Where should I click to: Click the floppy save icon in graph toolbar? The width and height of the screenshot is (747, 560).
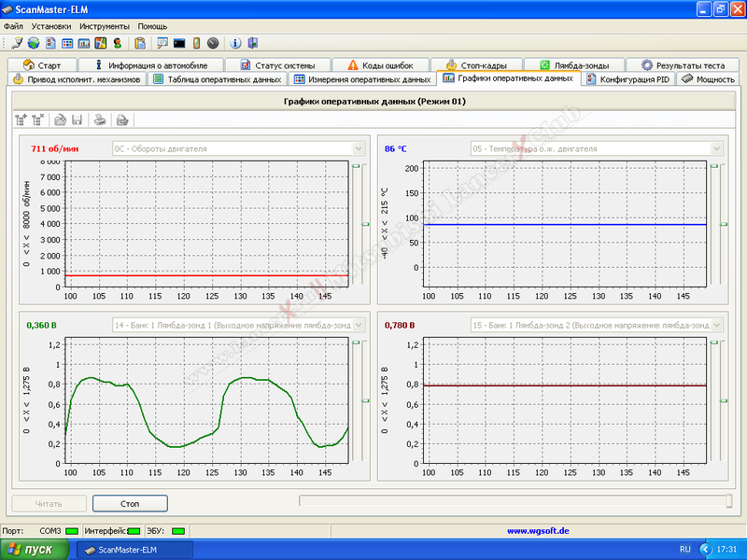coord(77,119)
